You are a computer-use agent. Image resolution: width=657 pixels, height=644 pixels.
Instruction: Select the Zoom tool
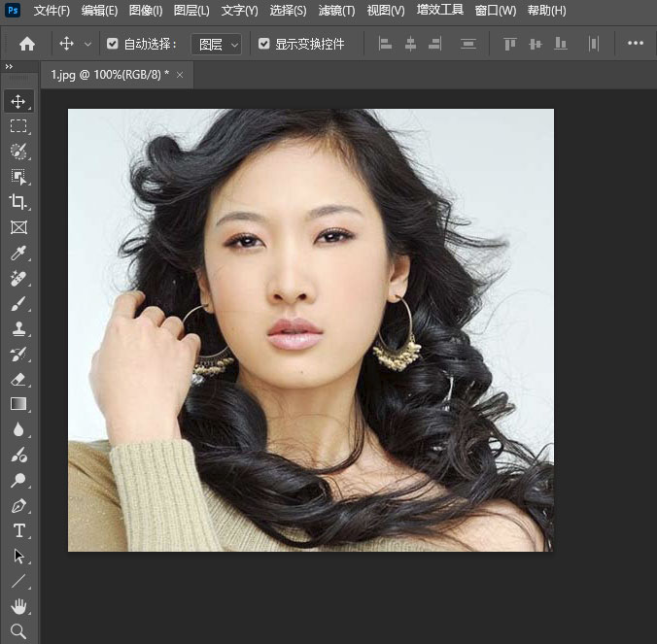coord(18,631)
